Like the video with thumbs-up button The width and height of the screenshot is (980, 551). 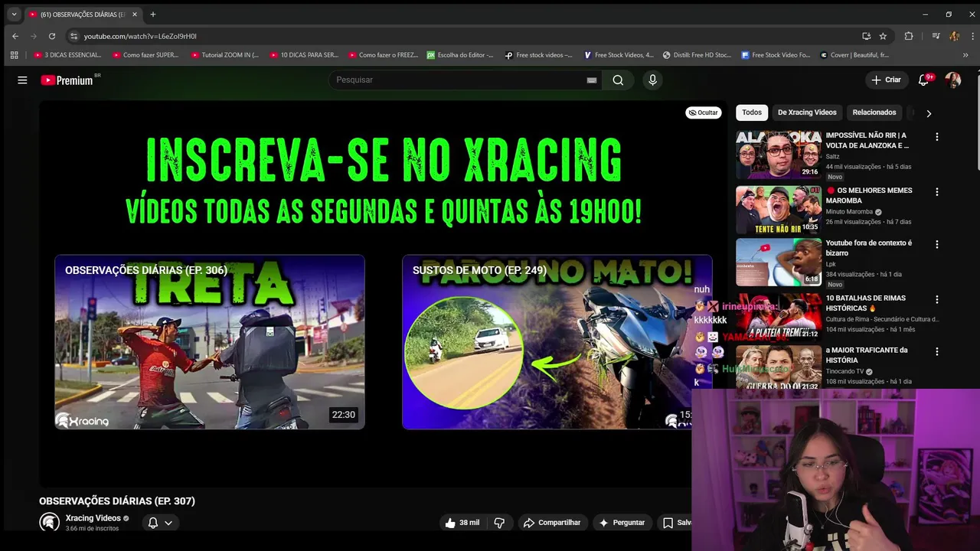[463, 523]
